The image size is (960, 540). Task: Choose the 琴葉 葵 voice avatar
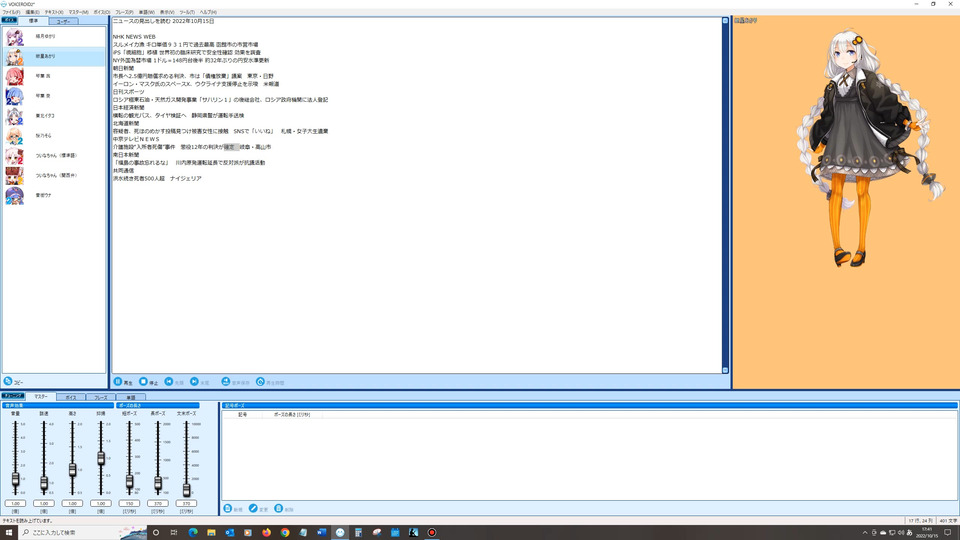pyautogui.click(x=14, y=96)
